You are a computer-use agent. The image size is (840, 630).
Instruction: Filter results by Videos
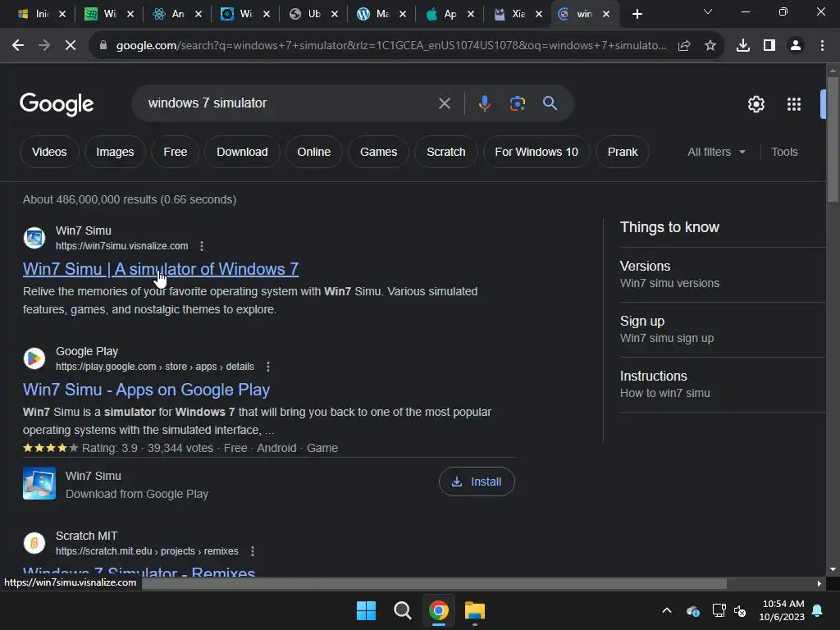tap(49, 152)
